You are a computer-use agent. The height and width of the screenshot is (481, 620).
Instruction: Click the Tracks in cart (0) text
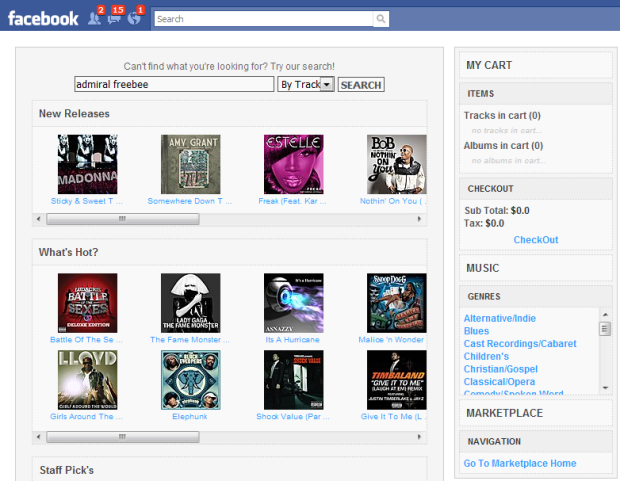(502, 116)
